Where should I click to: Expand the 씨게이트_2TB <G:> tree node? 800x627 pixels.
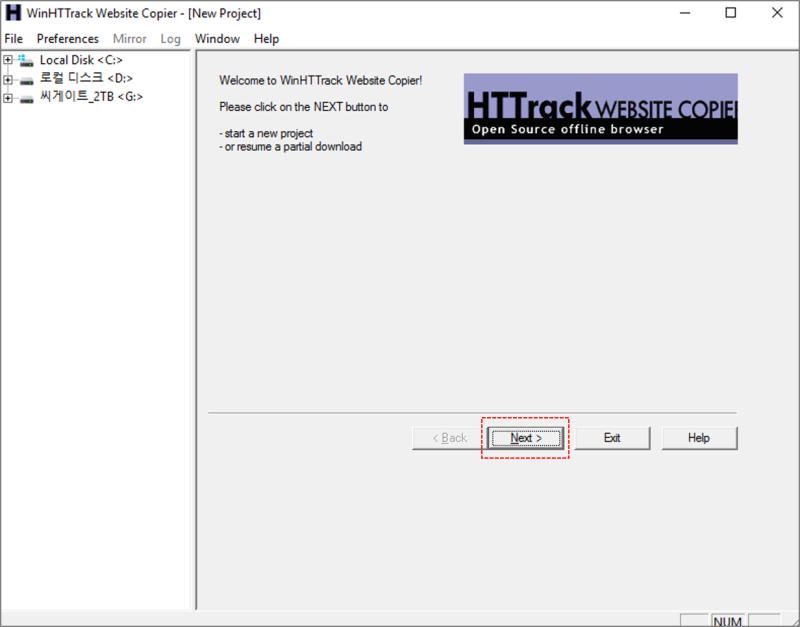pyautogui.click(x=8, y=97)
